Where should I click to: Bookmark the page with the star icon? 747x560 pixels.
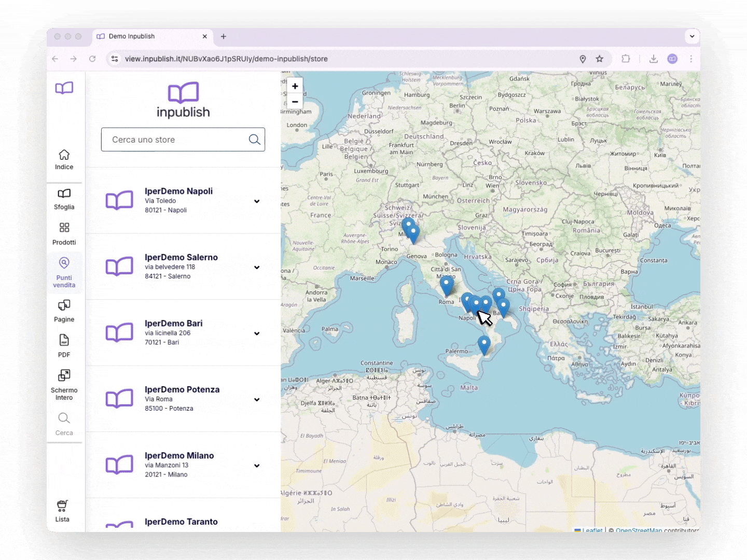click(x=600, y=59)
